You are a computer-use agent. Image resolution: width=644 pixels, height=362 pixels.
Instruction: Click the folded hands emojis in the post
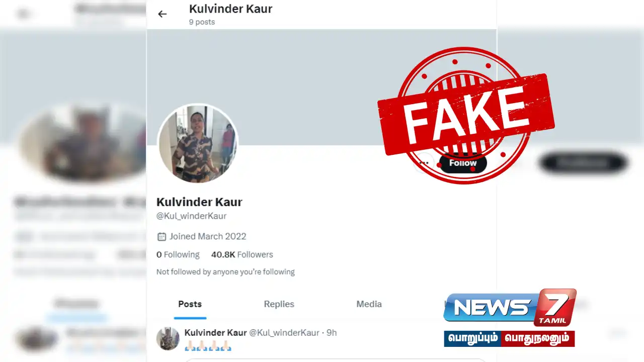click(208, 346)
